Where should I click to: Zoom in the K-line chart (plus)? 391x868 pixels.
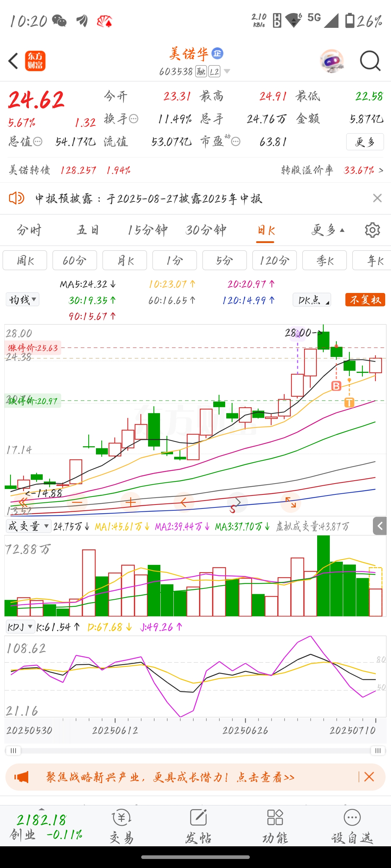coord(131,502)
